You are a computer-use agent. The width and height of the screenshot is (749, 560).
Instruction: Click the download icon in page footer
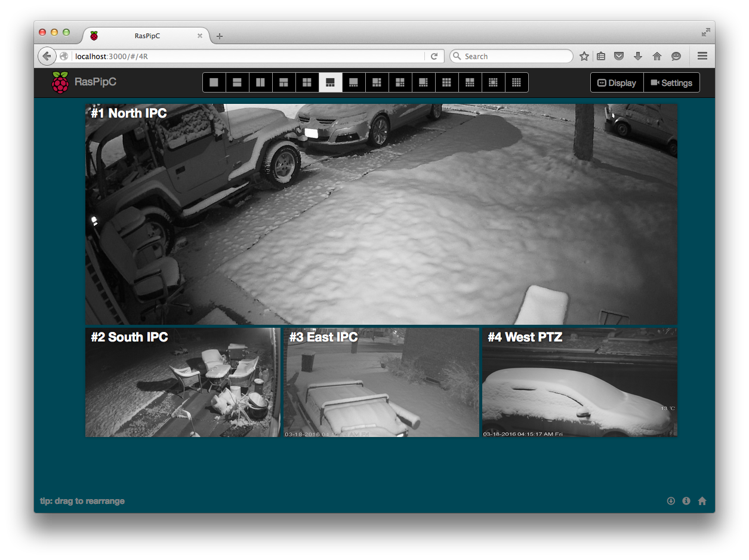pyautogui.click(x=671, y=501)
